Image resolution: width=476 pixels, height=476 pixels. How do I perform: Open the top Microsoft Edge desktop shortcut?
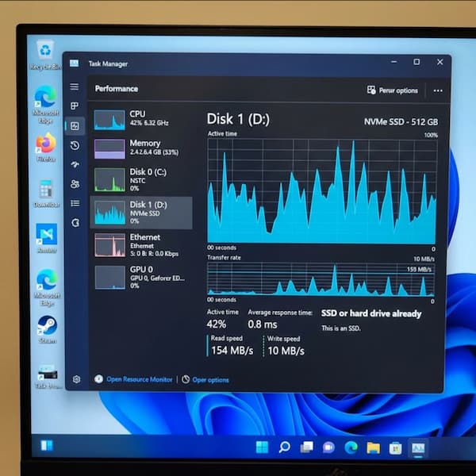pyautogui.click(x=45, y=105)
